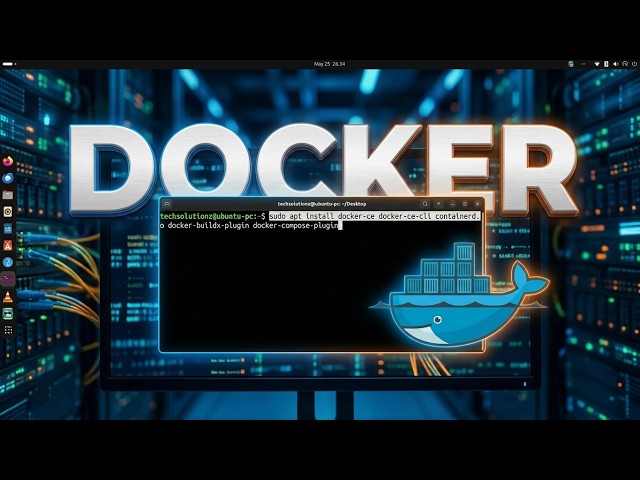This screenshot has height=480, width=640.
Task: Launch VLC media player from the dock
Action: (8, 296)
